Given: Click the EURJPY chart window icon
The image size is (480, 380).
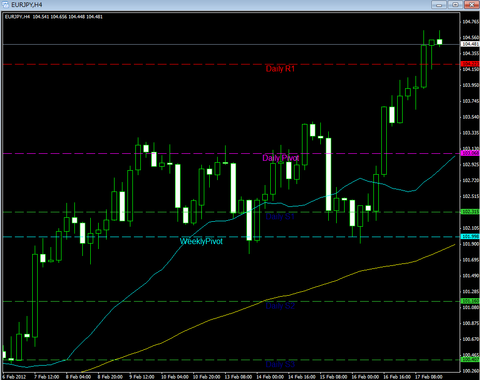Looking at the screenshot, I should (x=5, y=5).
